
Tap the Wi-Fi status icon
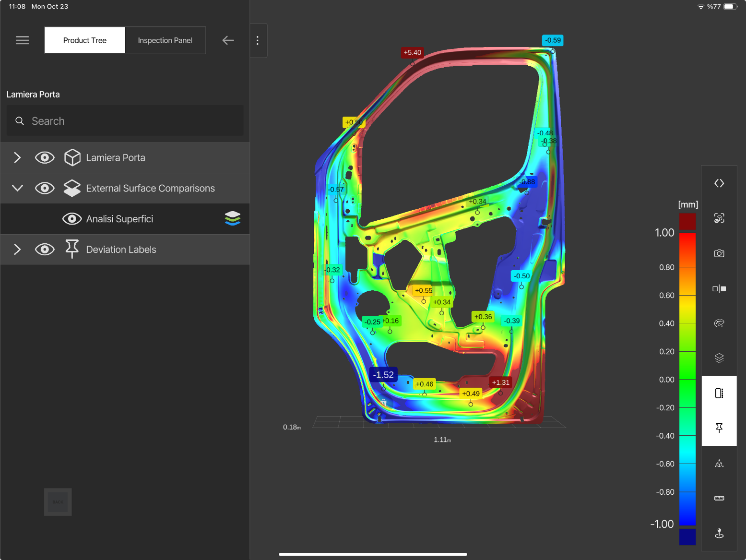pos(701,7)
